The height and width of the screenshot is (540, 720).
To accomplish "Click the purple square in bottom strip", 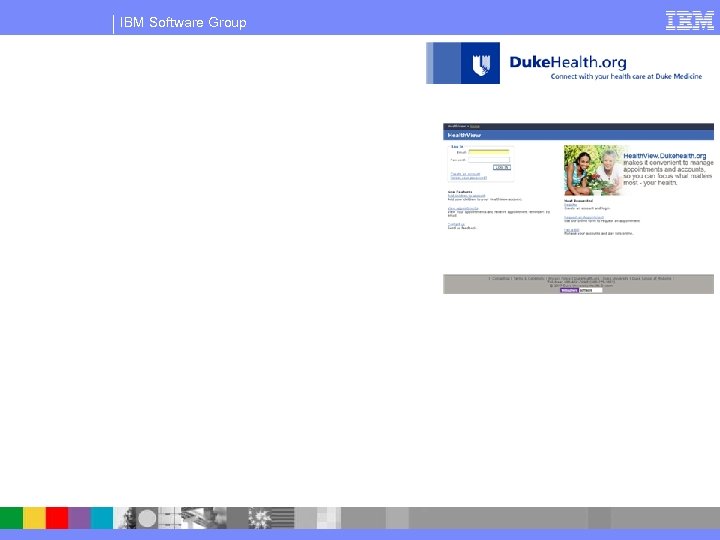I will 79,518.
